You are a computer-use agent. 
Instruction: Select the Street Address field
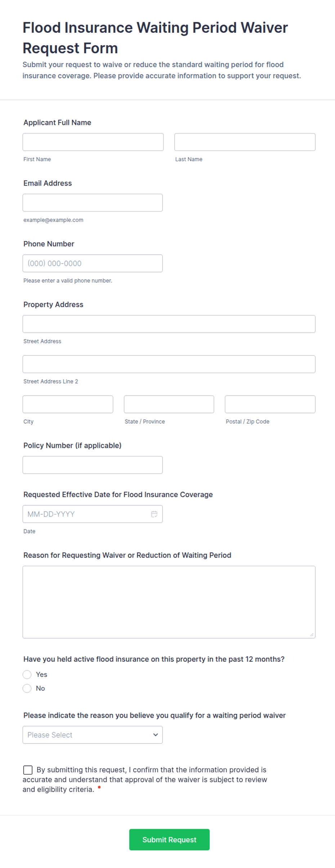169,324
